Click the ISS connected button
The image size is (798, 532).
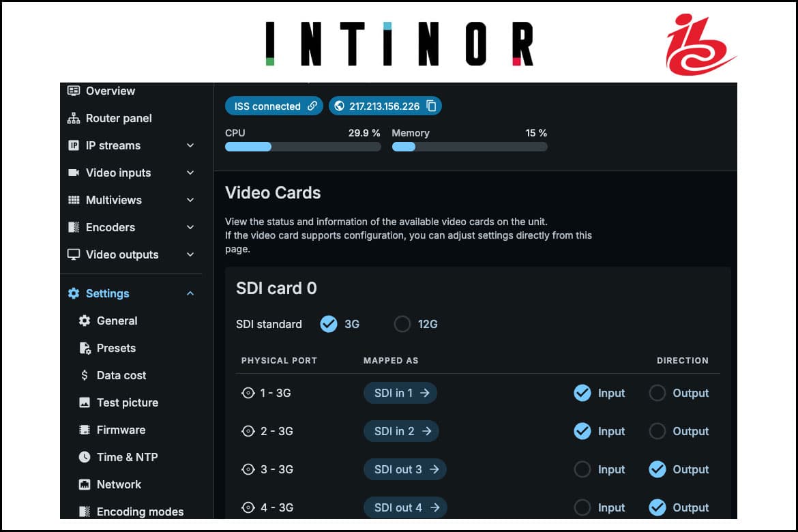pyautogui.click(x=274, y=106)
